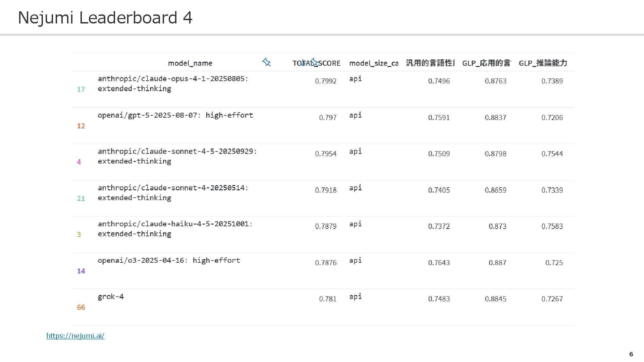The image size is (644, 362).
Task: Open the nejumi.ai link
Action: point(75,336)
